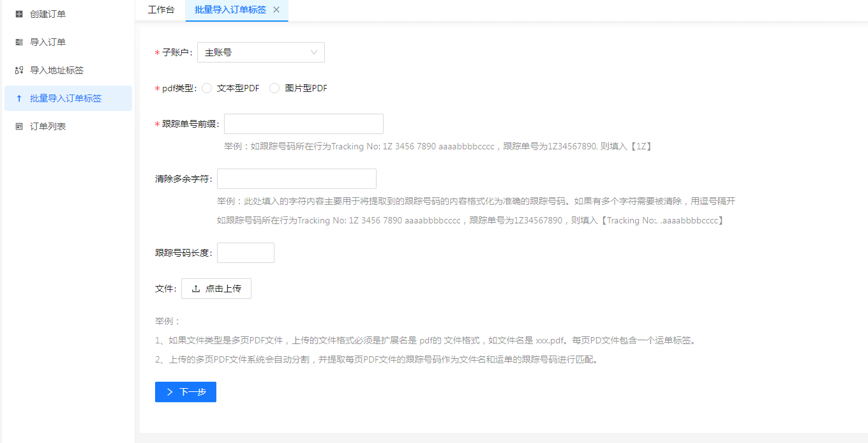Click the 下一步 button

(x=186, y=392)
